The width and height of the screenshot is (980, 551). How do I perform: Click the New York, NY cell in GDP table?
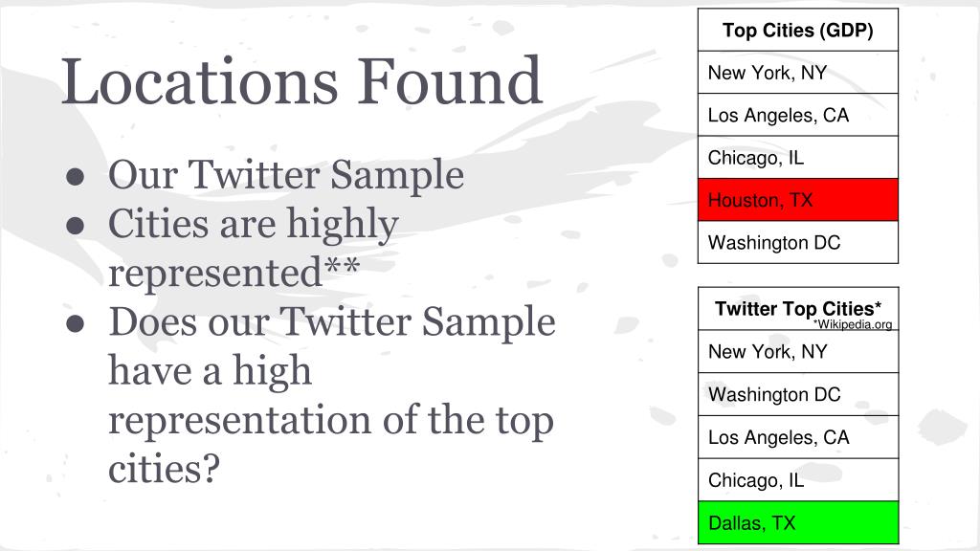click(798, 73)
